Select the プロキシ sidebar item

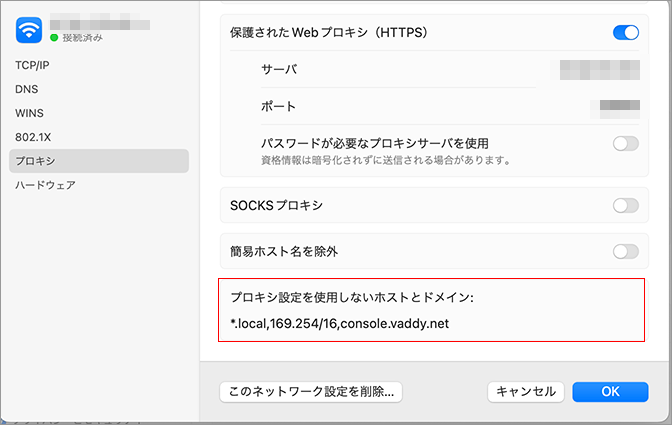point(99,161)
